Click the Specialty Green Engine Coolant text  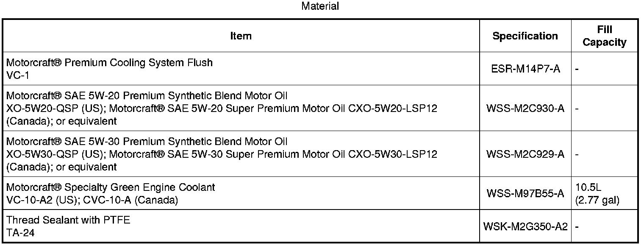[x=111, y=187]
